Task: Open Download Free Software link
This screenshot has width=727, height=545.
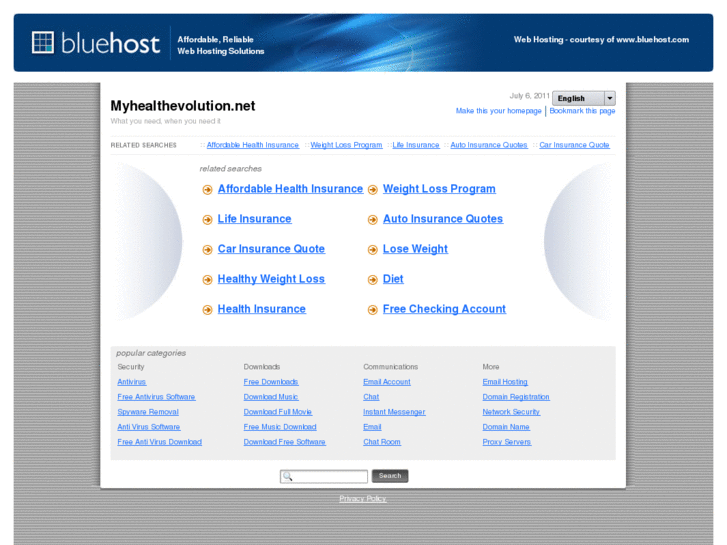Action: point(285,442)
